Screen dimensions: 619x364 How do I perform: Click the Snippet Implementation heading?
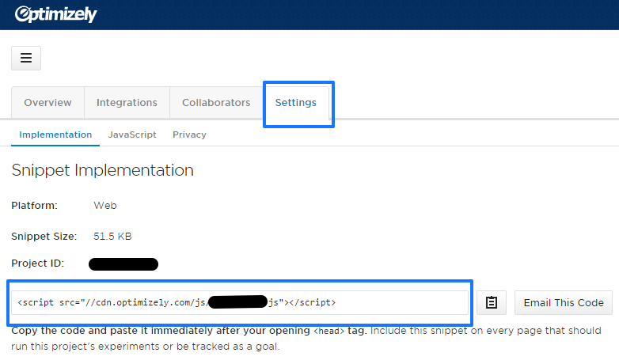[x=103, y=171]
